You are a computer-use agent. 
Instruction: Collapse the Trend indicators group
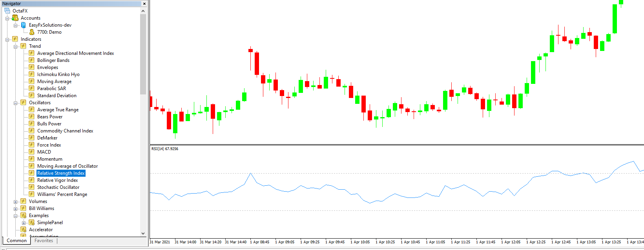click(x=15, y=47)
